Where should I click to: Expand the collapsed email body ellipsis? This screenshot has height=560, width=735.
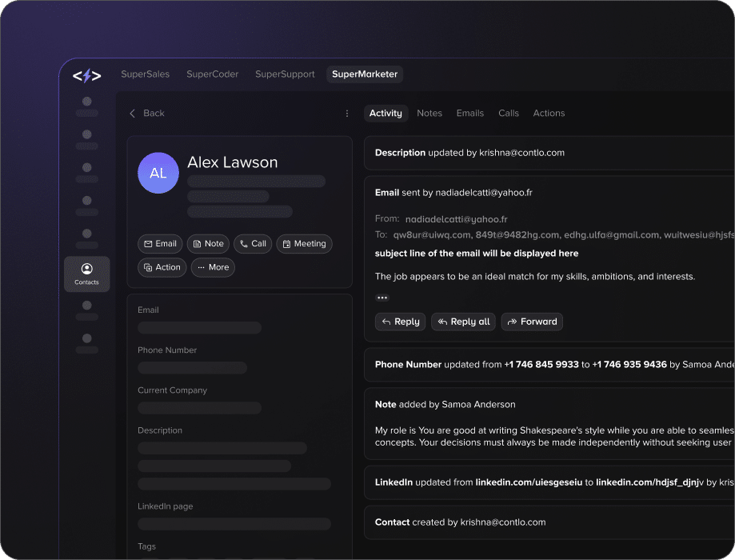coord(382,298)
